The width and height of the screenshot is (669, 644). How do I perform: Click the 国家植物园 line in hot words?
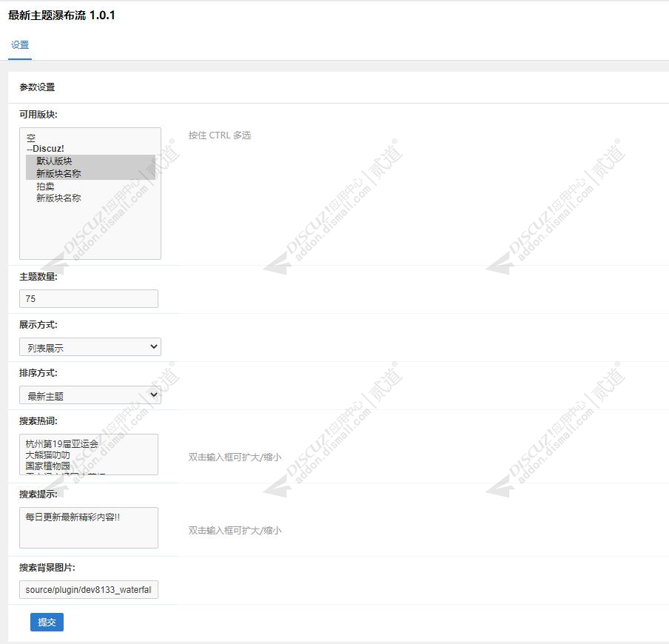coord(47,466)
